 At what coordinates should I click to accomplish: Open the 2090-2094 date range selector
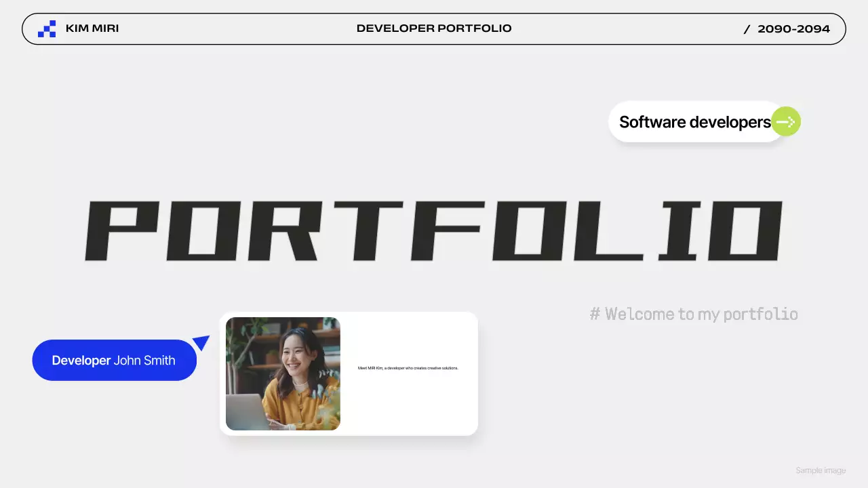click(x=793, y=29)
